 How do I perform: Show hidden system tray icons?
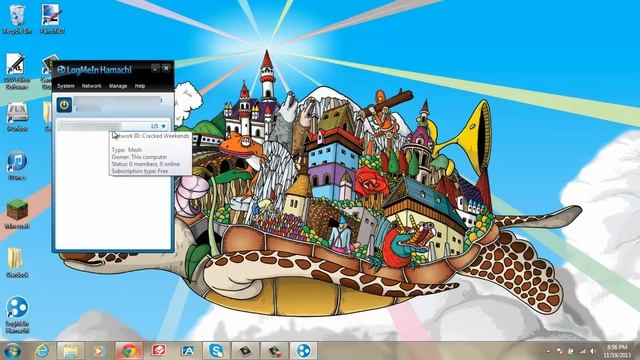click(548, 351)
